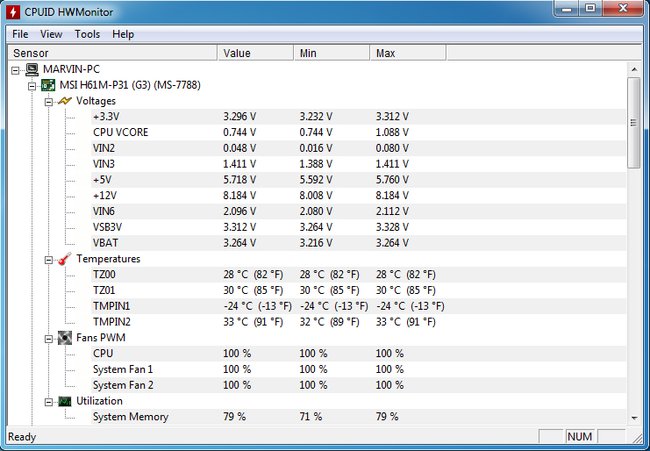
Task: Click the window resize grip corner
Action: point(636,437)
